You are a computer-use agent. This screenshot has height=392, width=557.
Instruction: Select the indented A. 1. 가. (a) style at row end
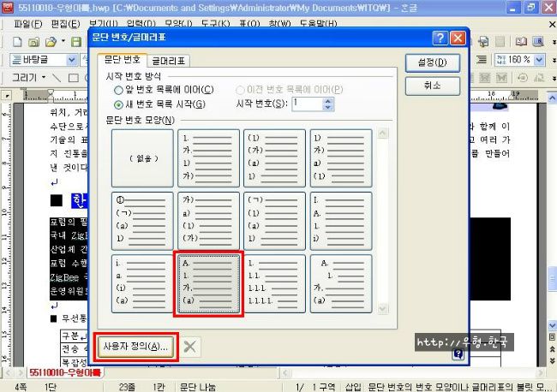[x=341, y=284]
